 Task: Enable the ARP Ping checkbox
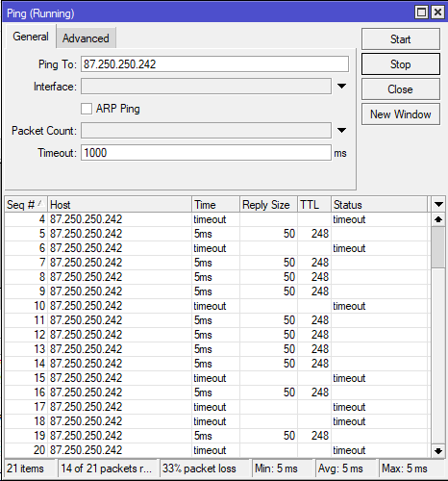coord(87,109)
